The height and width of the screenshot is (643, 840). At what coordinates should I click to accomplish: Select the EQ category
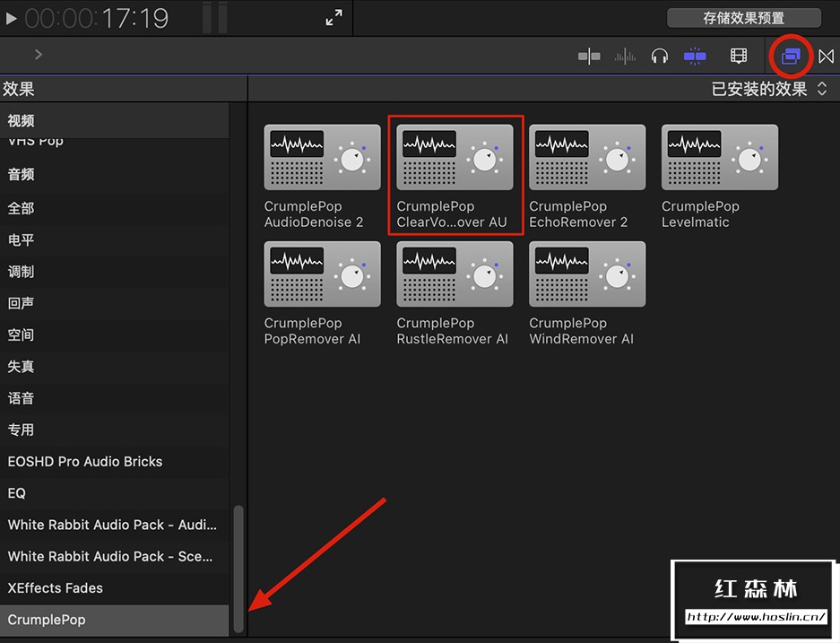point(115,492)
